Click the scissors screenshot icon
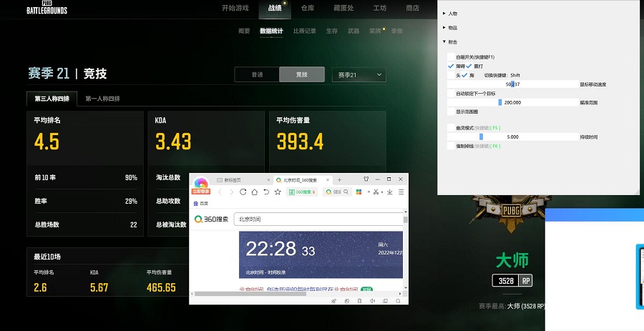This screenshot has width=644, height=331. click(x=376, y=192)
